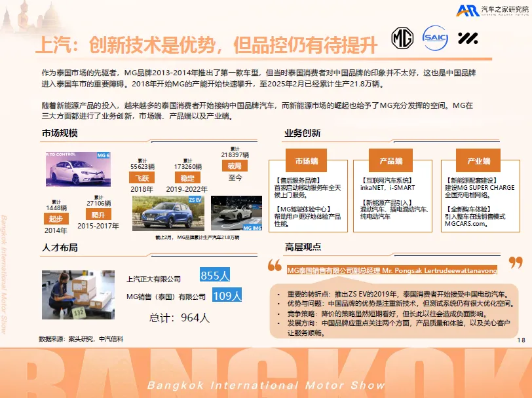Click the blue 109人 figure
Viewport: 532px width, 398px height.
point(227,295)
